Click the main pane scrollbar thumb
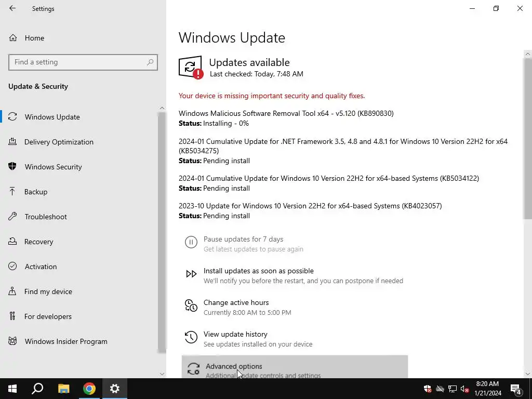This screenshot has width=532, height=399. coord(528,138)
